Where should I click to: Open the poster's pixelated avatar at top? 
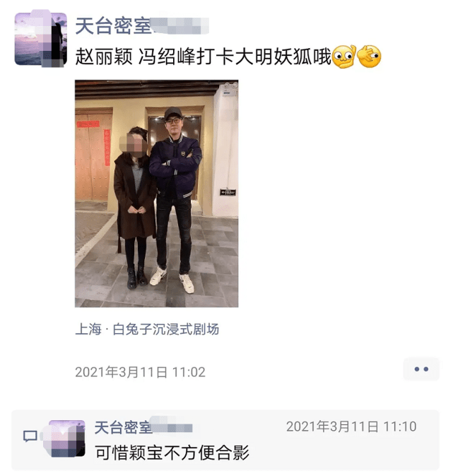(x=41, y=39)
